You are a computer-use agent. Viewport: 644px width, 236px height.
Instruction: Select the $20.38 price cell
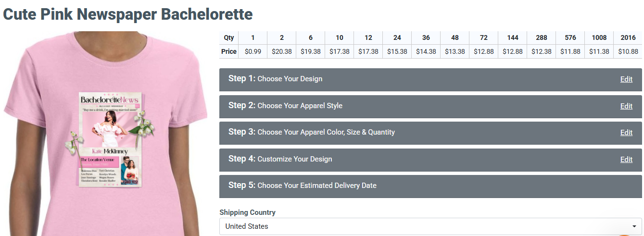coord(282,51)
